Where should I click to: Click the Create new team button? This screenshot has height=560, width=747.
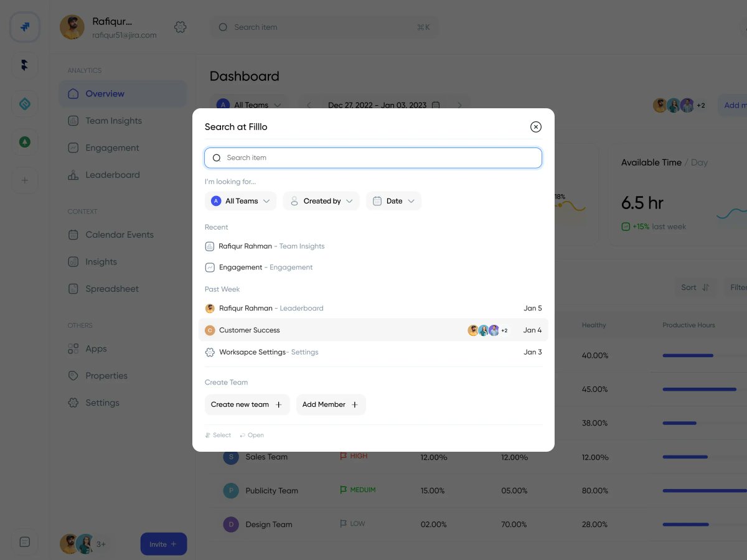click(247, 404)
